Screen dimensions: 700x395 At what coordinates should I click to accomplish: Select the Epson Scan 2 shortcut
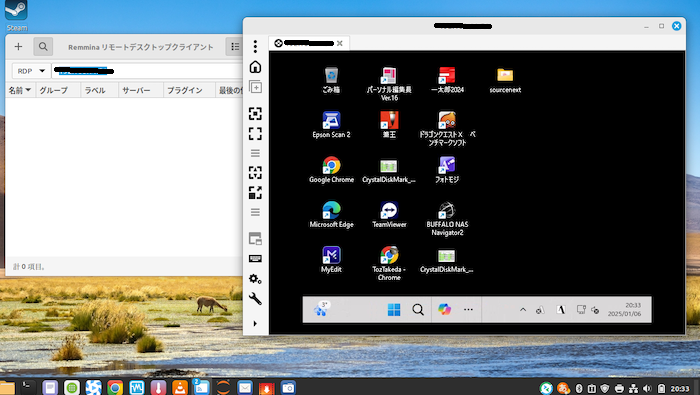[x=331, y=125]
